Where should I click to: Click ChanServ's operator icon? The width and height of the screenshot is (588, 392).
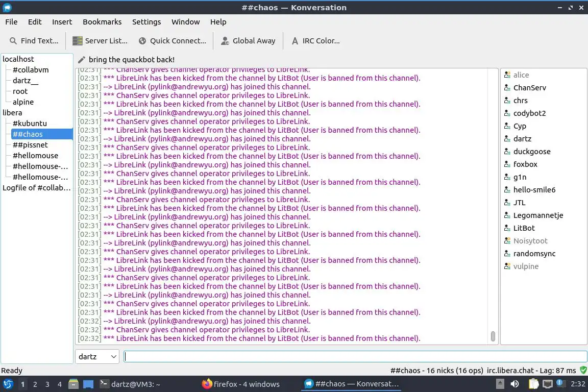coord(507,88)
